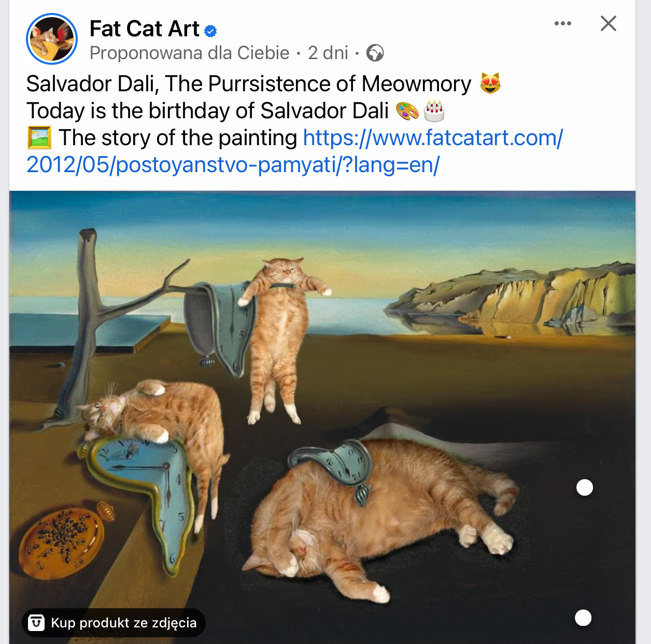Open the three-dots post options menu
The width and height of the screenshot is (651, 644).
(563, 23)
